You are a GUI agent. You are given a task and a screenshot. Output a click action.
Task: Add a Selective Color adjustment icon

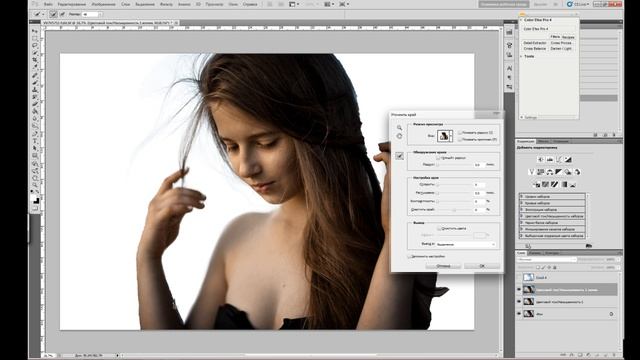(573, 185)
